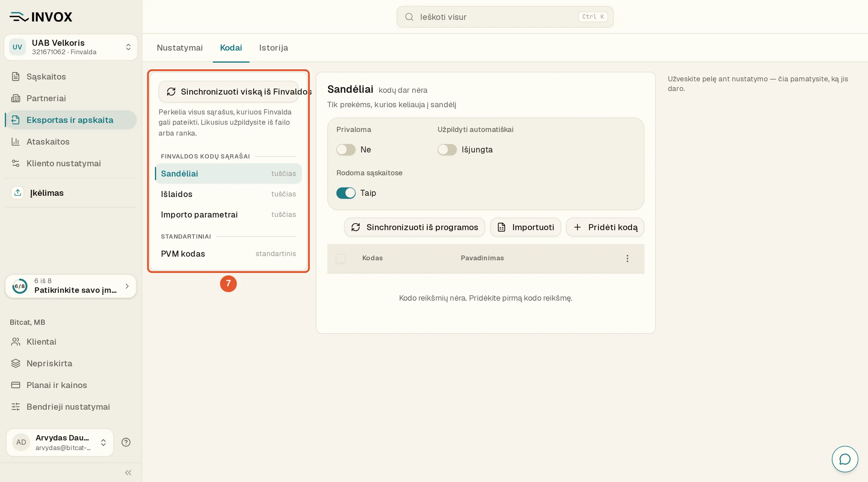Switch to the Nustatymai tab

[180, 48]
